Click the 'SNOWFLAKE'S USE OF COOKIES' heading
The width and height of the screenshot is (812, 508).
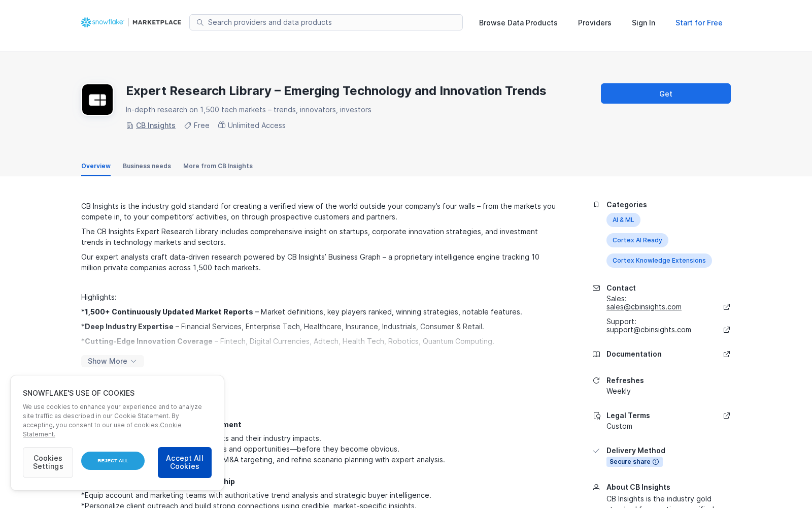(x=79, y=393)
